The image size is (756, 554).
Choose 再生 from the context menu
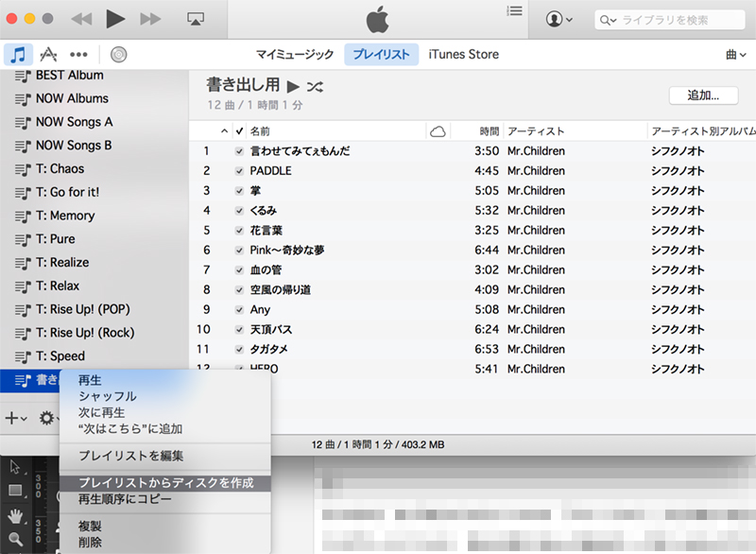(x=164, y=380)
